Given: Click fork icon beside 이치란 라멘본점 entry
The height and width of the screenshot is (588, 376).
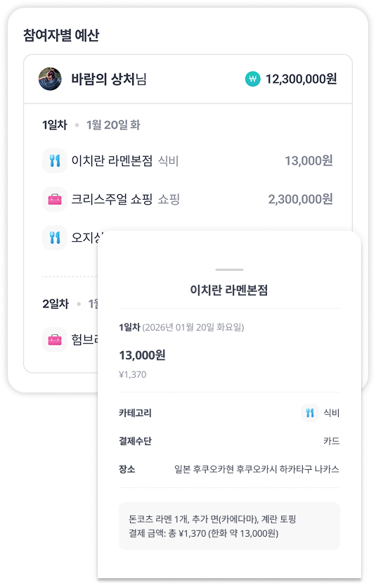Looking at the screenshot, I should 55,160.
